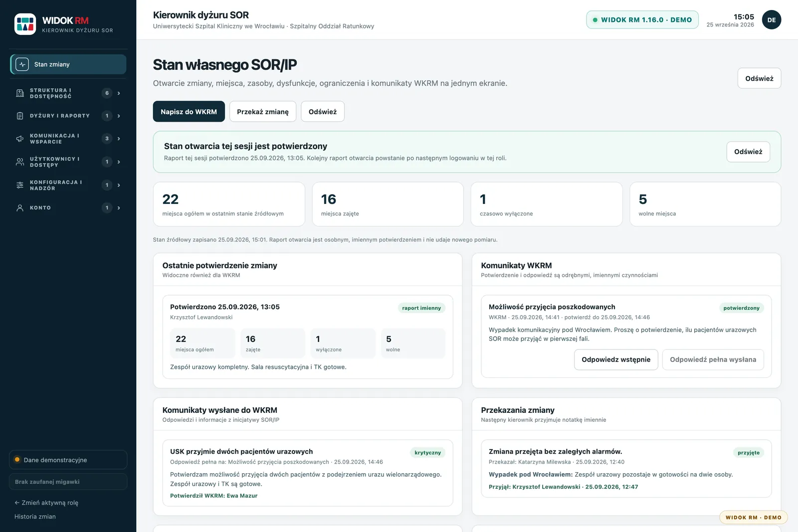Open the Historia zmian link
This screenshot has height=532, width=798.
coord(35,517)
